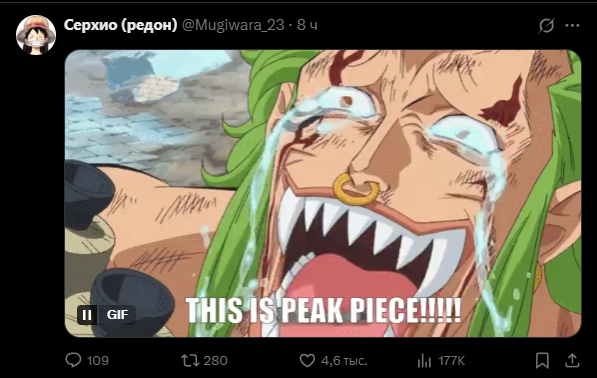This screenshot has height=378, width=597.
Task: Open the share post icon
Action: pyautogui.click(x=572, y=360)
